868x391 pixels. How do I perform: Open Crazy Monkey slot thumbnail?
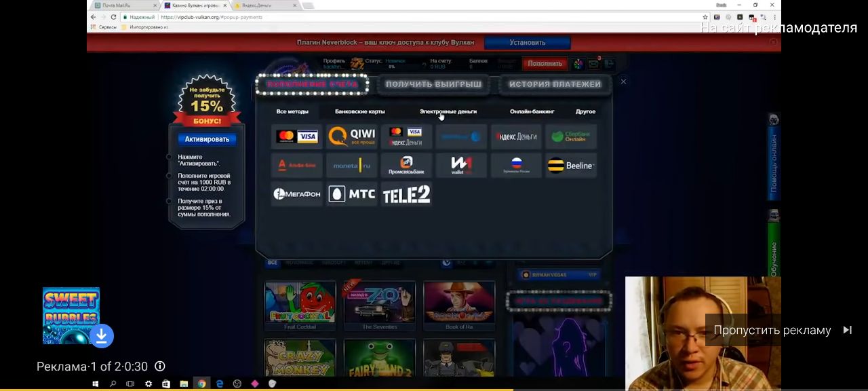coord(300,358)
